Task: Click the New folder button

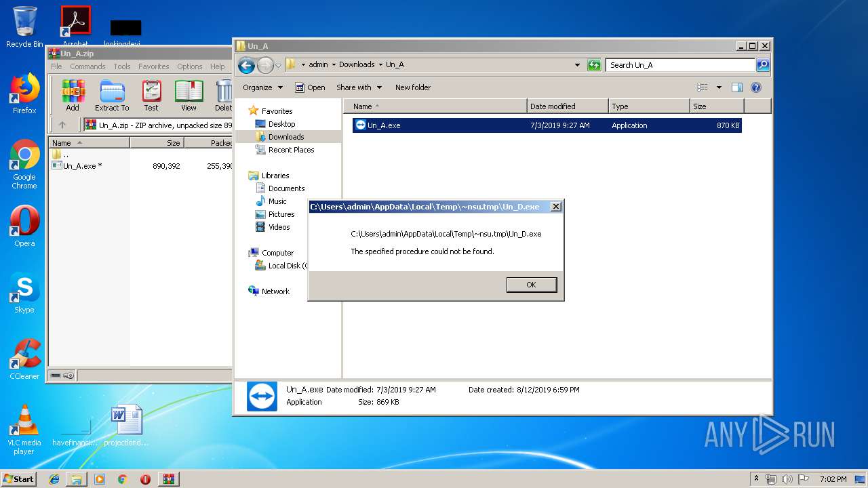Action: coord(413,87)
